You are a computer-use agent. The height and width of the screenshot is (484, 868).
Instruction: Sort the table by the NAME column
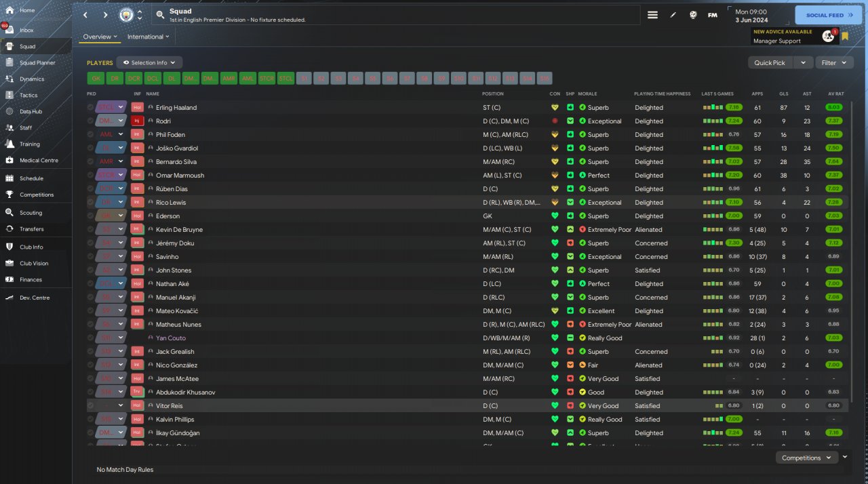(x=153, y=94)
